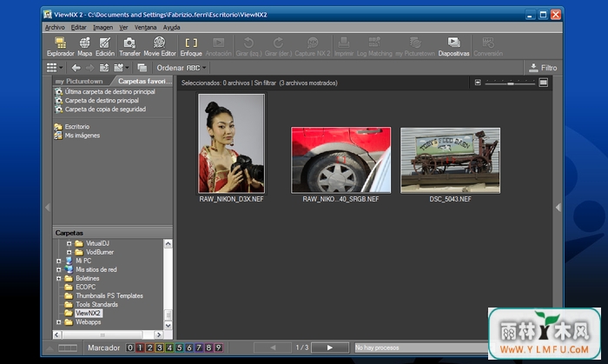608x364 pixels.
Task: Expand the VodBurner folder
Action: pyautogui.click(x=69, y=252)
